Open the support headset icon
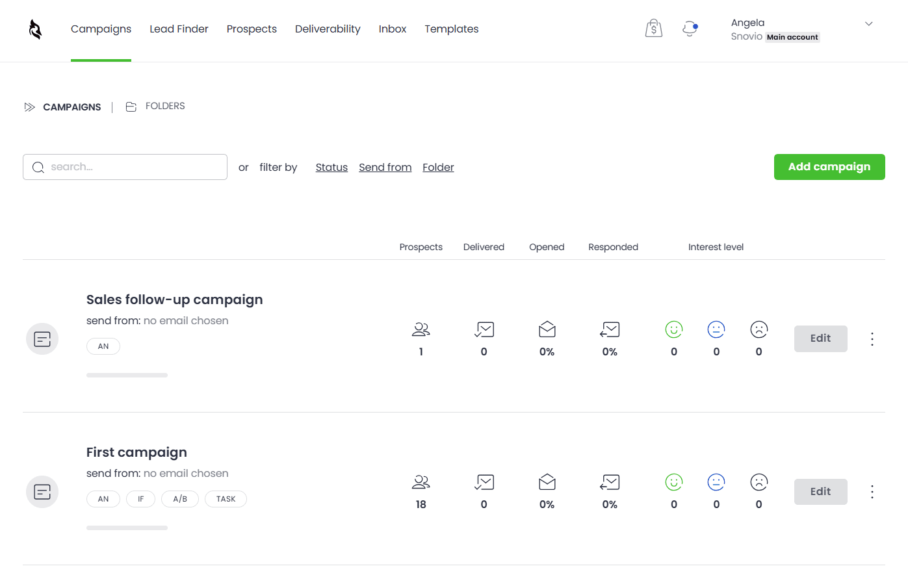Viewport: 908px width, 588px height. coord(690,29)
